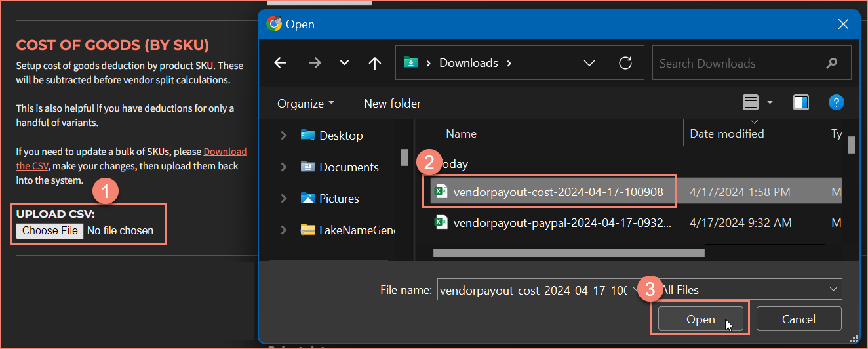Viewport: 868px width, 349px height.
Task: Close the Open dialog window
Action: click(844, 24)
